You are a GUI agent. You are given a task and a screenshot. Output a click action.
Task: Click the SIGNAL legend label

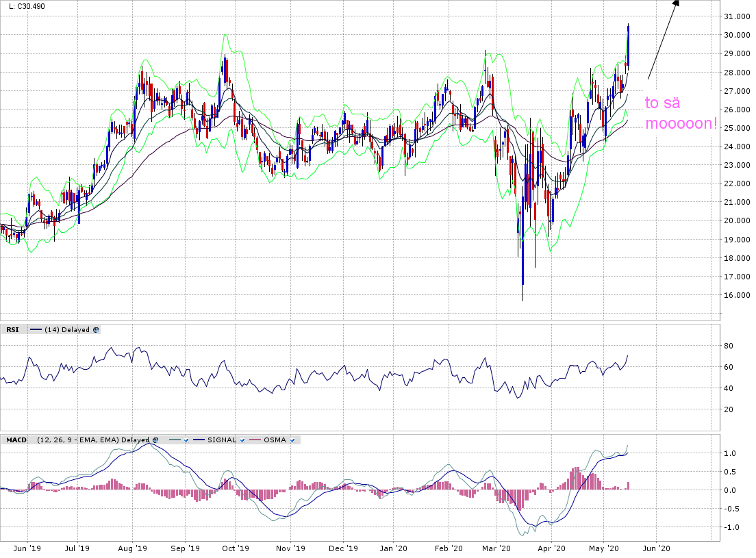coord(223,440)
